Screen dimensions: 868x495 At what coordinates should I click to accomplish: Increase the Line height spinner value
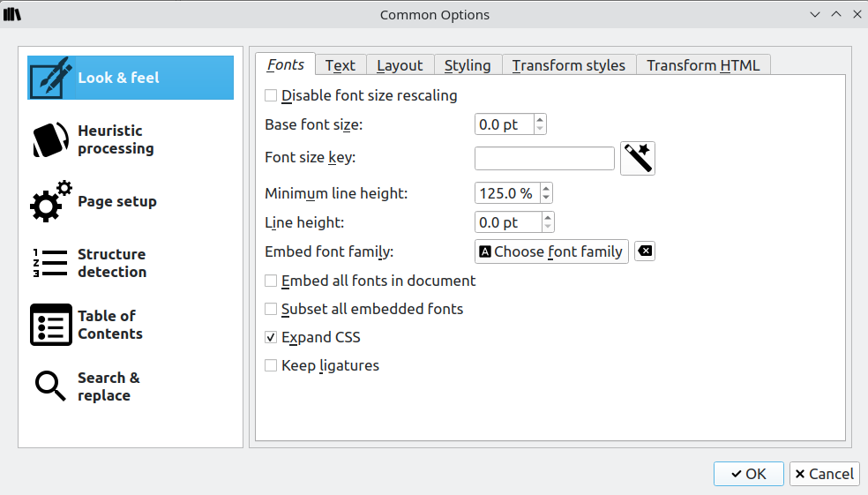tap(548, 217)
